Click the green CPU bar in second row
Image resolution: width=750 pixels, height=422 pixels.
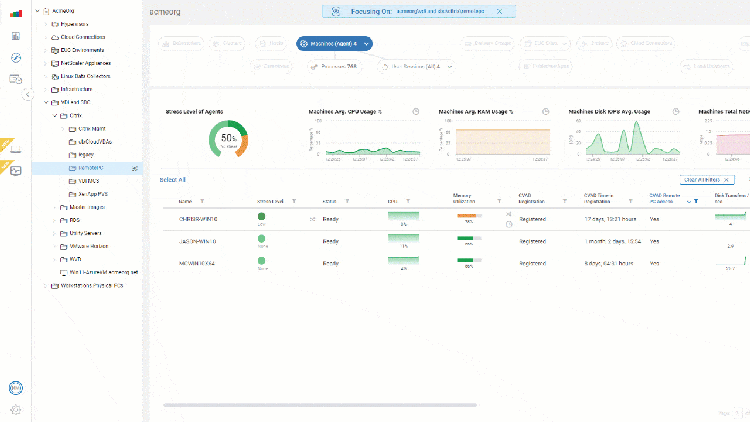point(403,238)
